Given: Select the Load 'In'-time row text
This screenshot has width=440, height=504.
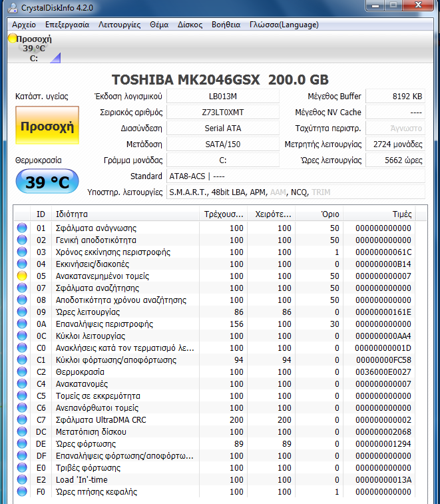Looking at the screenshot, I should click(x=81, y=479).
